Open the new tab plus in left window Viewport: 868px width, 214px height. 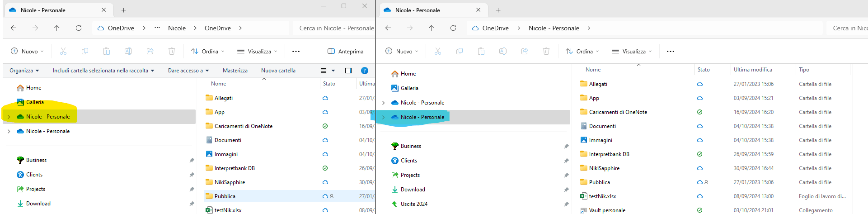pyautogui.click(x=123, y=10)
